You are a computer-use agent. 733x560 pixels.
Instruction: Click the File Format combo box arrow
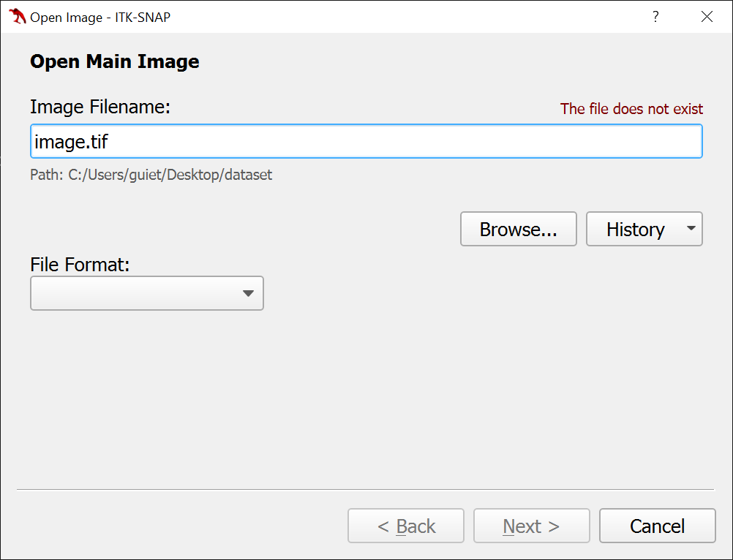click(248, 293)
